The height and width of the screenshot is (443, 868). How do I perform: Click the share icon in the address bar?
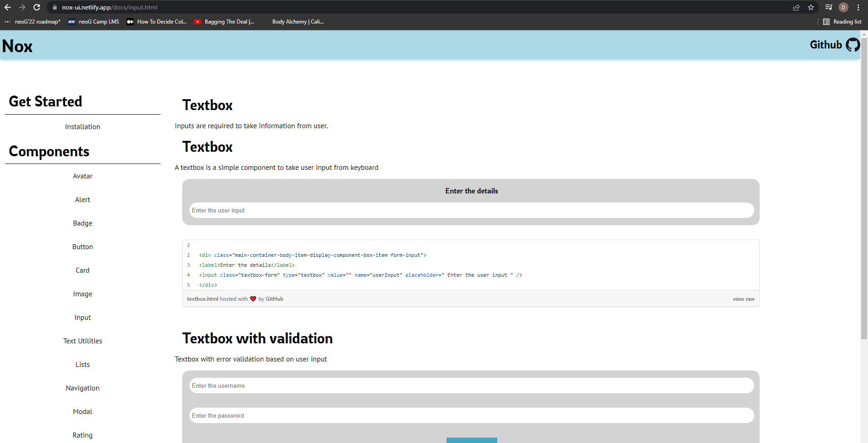click(x=796, y=7)
